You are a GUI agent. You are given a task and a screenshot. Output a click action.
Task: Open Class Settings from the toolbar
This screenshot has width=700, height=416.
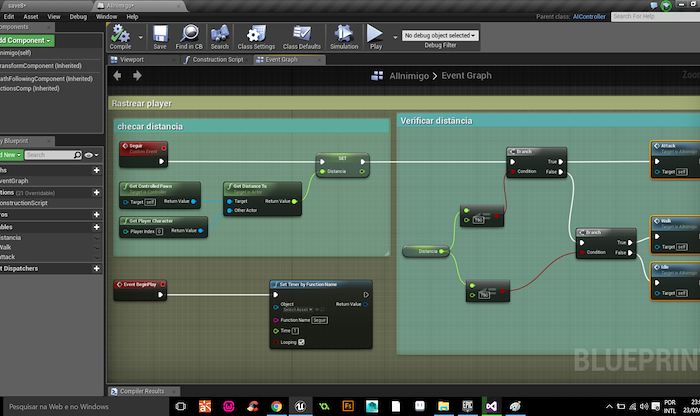tap(257, 35)
